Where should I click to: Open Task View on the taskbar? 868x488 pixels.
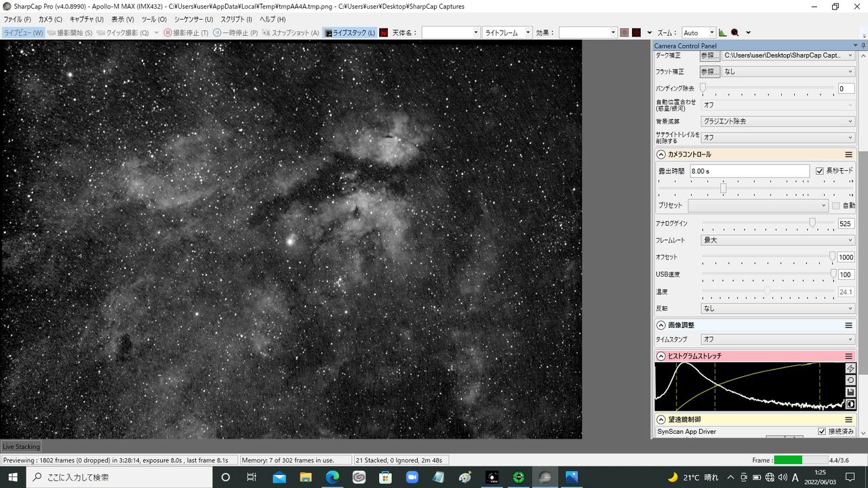(x=252, y=477)
